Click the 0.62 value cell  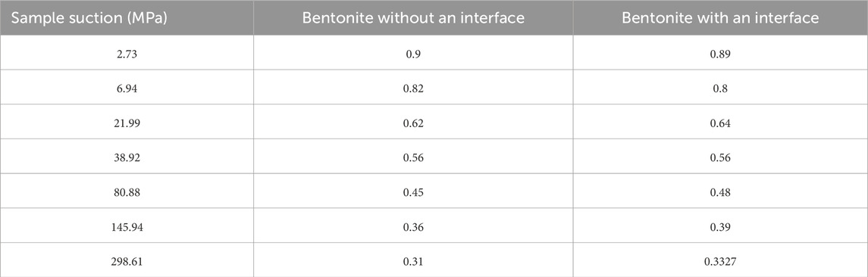click(x=413, y=122)
